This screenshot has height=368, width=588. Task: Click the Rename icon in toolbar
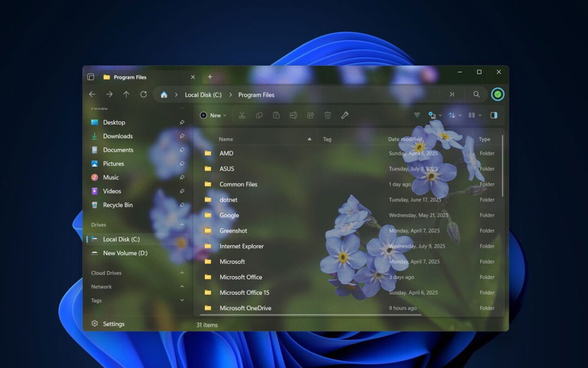click(x=293, y=116)
